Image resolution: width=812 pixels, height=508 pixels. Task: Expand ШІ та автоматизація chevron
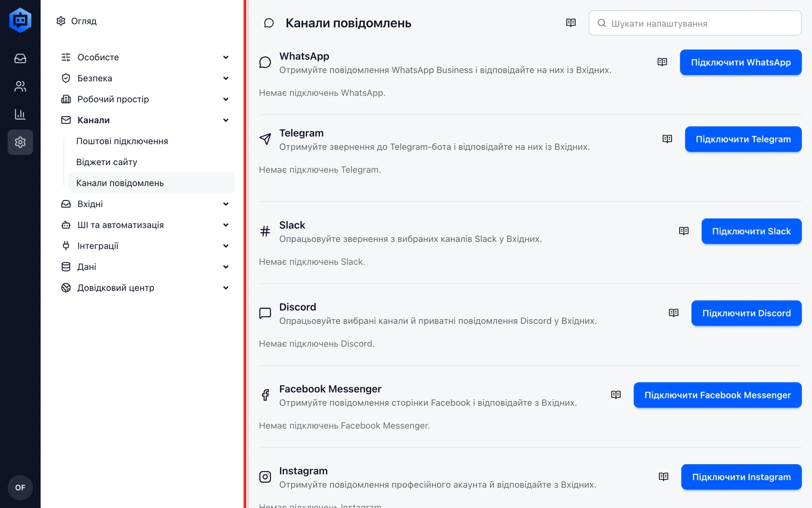click(226, 225)
